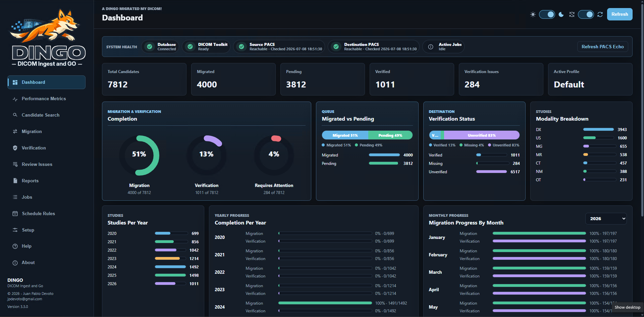This screenshot has width=644, height=317.
Task: Open the 2026 year dropdown
Action: click(606, 218)
